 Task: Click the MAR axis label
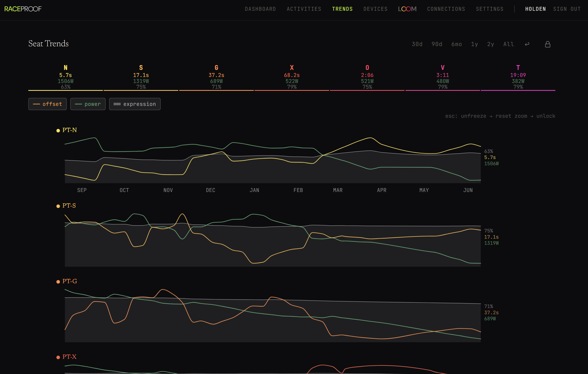[x=338, y=190]
